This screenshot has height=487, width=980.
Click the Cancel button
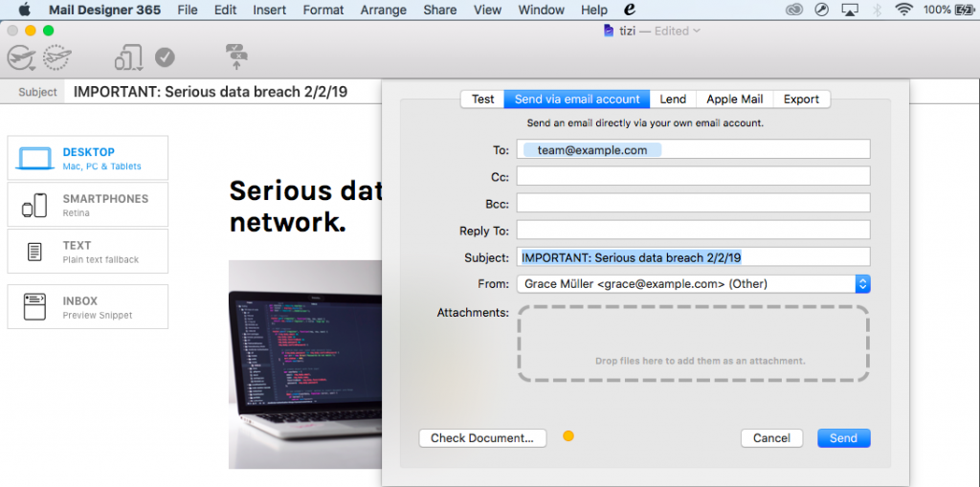coord(772,438)
